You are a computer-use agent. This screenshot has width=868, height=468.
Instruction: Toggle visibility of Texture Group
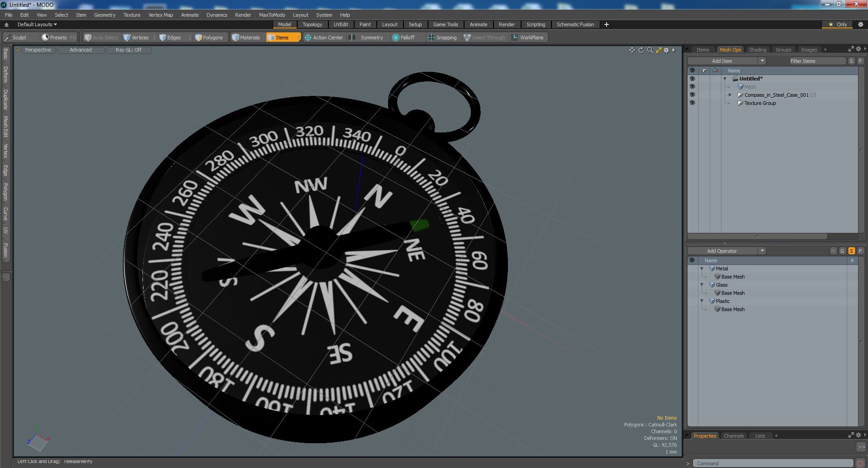click(692, 103)
